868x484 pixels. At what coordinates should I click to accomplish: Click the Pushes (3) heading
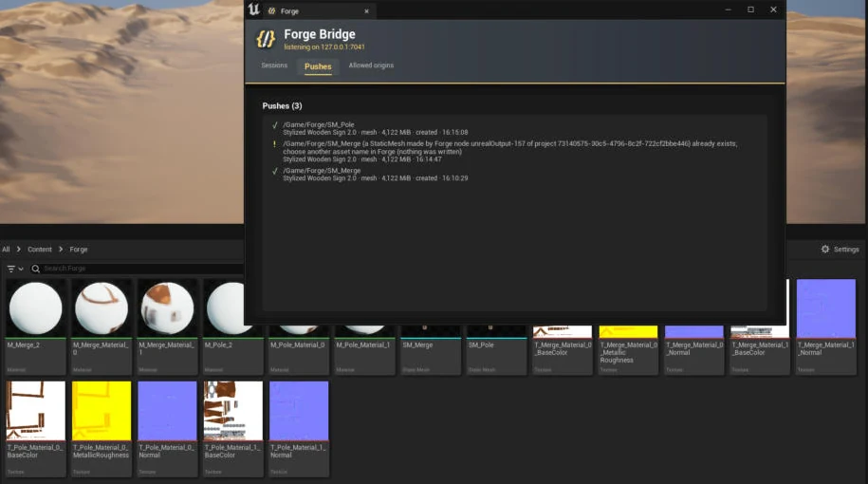point(283,105)
